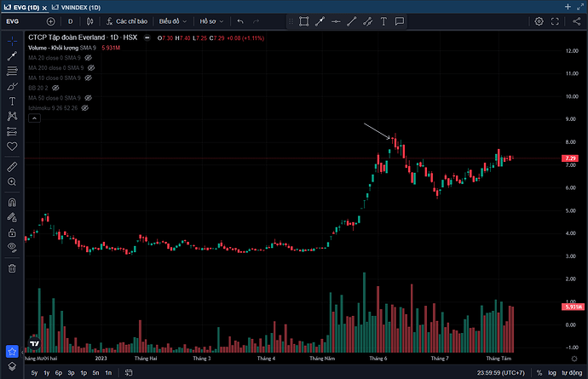
Task: Toggle visibility of BB 20 2 indicator
Action: point(55,88)
